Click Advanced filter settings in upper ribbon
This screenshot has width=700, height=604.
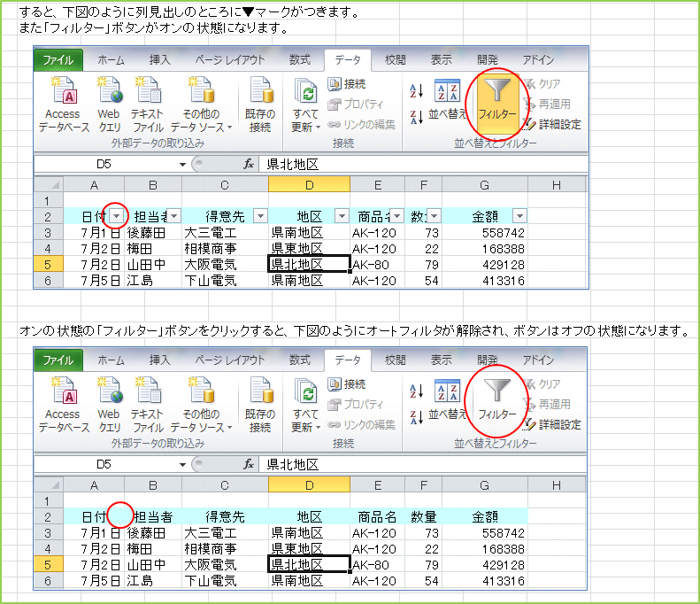click(x=553, y=124)
